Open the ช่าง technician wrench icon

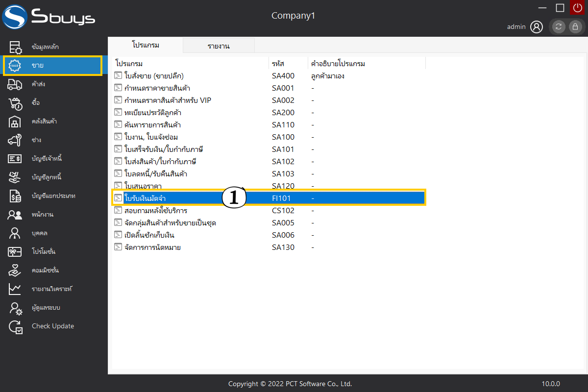tap(15, 140)
